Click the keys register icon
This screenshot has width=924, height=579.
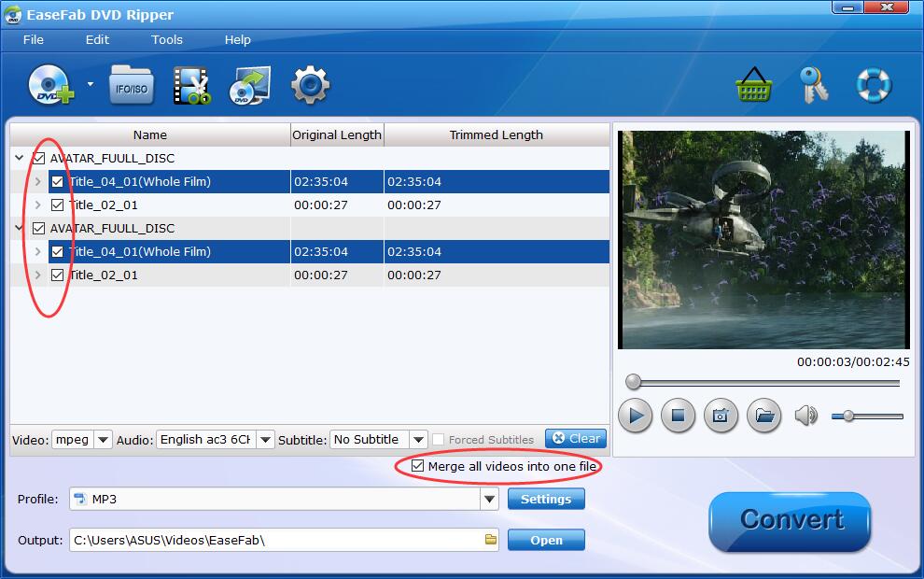814,85
